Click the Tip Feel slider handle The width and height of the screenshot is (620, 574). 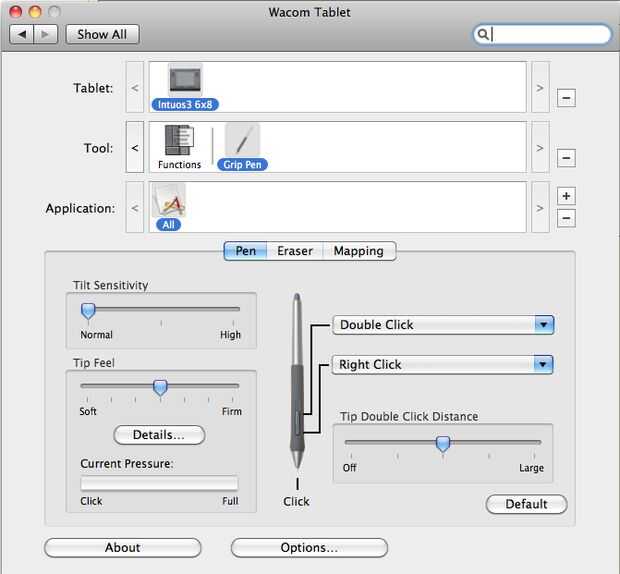point(160,387)
